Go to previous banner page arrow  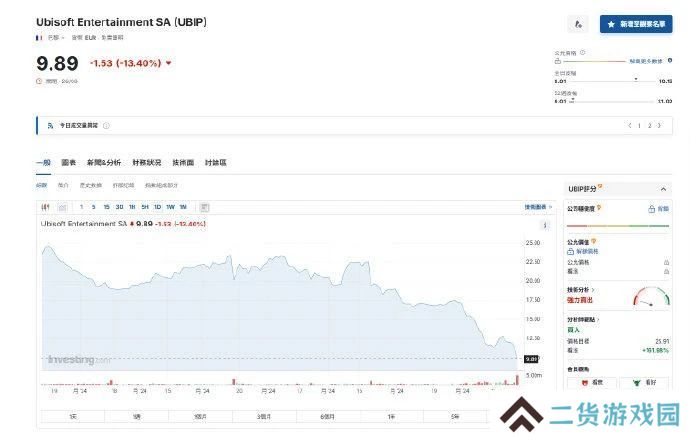(630, 126)
